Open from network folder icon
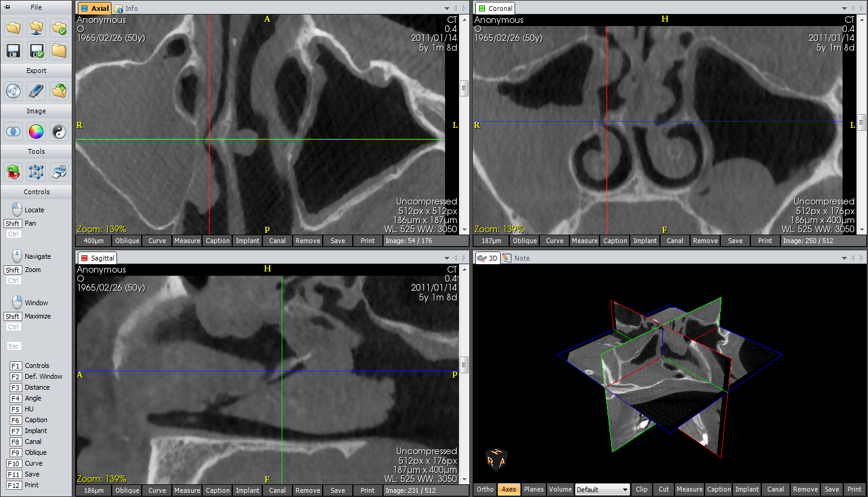868x497 pixels. click(x=36, y=28)
